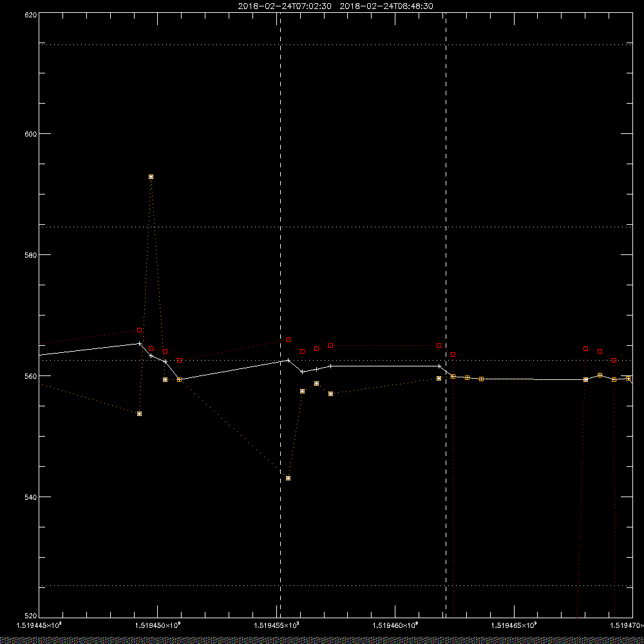
Task: Select the leftmost orange square marker near 554
Action: pyautogui.click(x=140, y=413)
